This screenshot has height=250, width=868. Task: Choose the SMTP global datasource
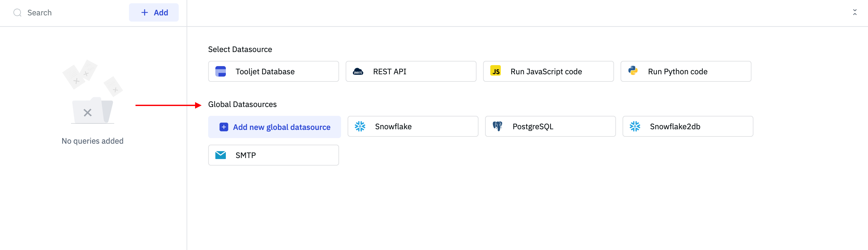[273, 155]
